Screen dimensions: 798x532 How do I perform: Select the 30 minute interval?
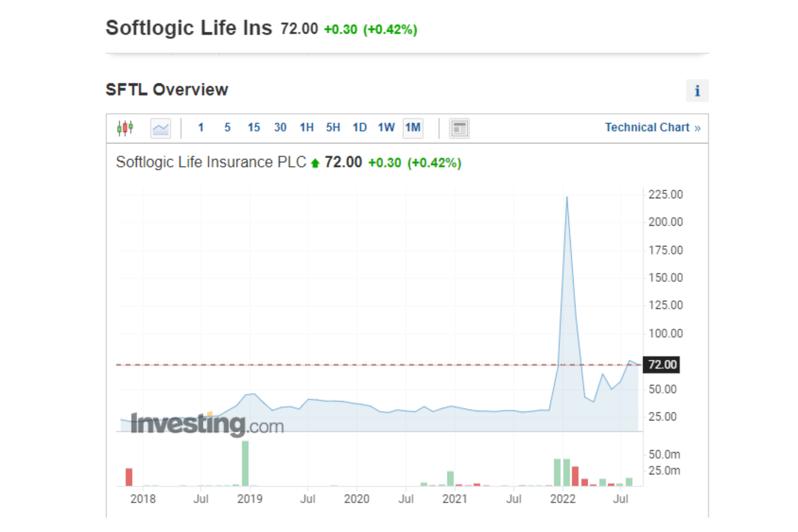(280, 128)
